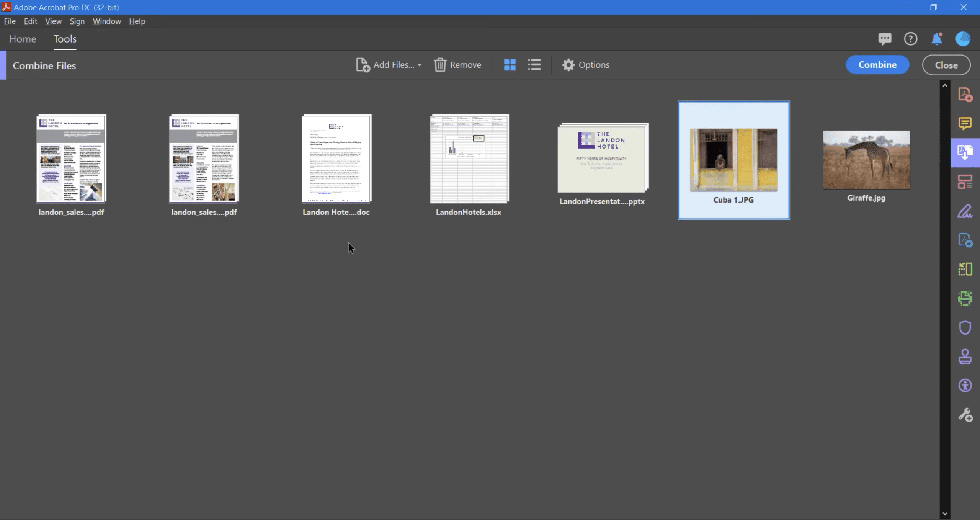Open the Print Production sidebar icon
Screen dimensions: 980x520
click(965, 298)
